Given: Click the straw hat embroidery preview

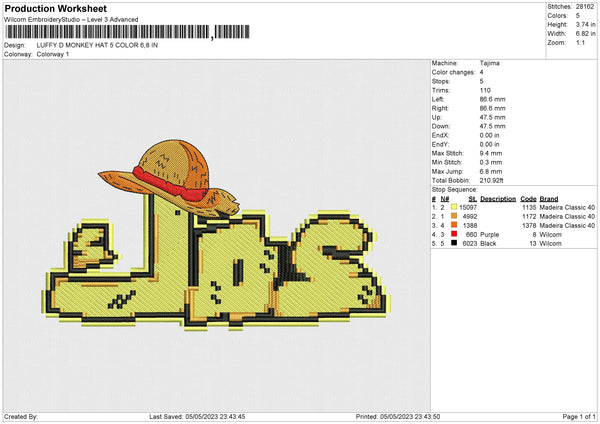Looking at the screenshot, I should coord(169,179).
